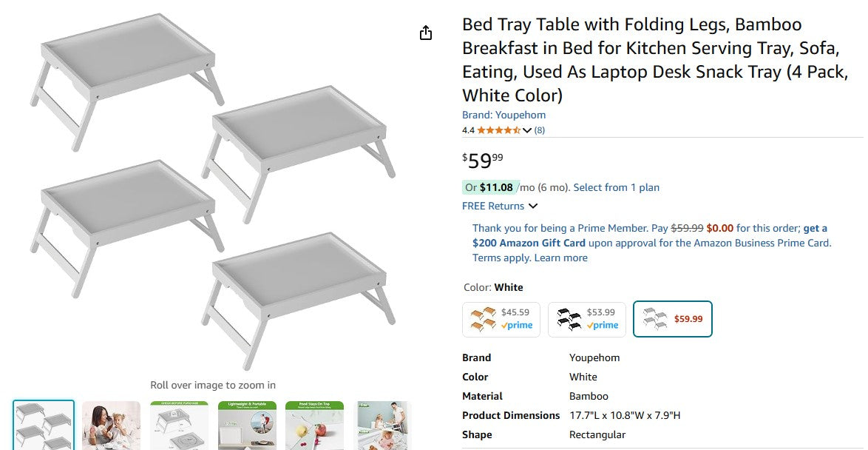Visit the Brand: Youpehom store link
Screen dimensions: 868x450
click(x=503, y=115)
